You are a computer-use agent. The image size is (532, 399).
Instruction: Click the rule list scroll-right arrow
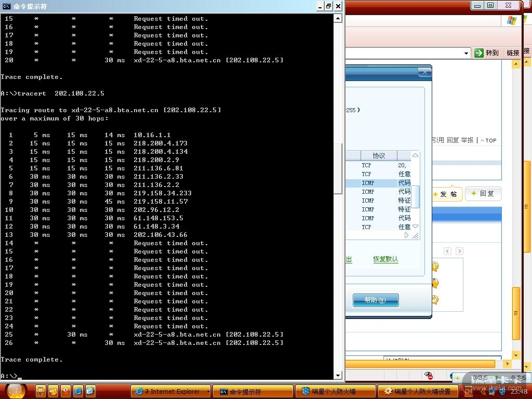[x=406, y=235]
